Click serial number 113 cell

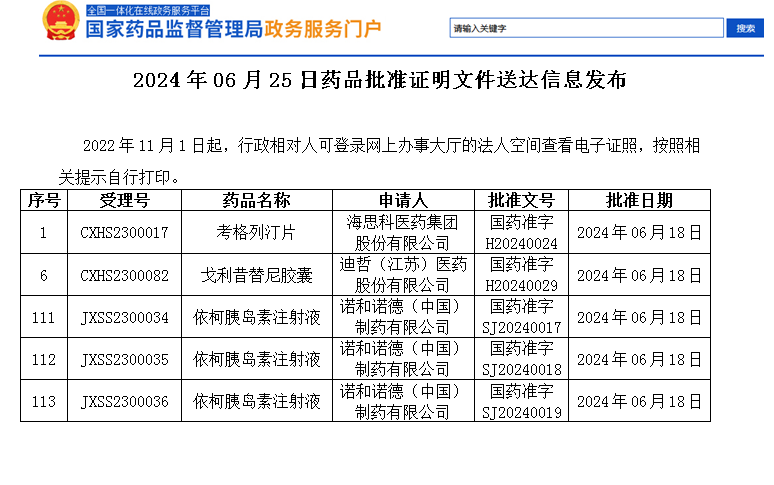click(44, 401)
